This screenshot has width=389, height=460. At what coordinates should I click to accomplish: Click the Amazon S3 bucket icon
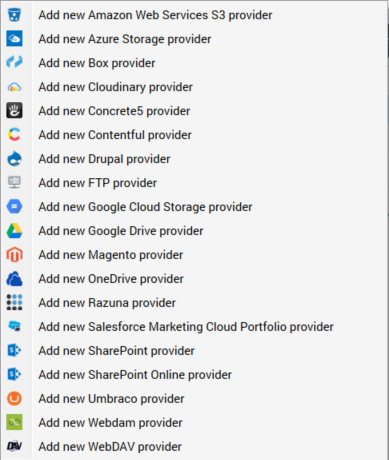tap(14, 15)
